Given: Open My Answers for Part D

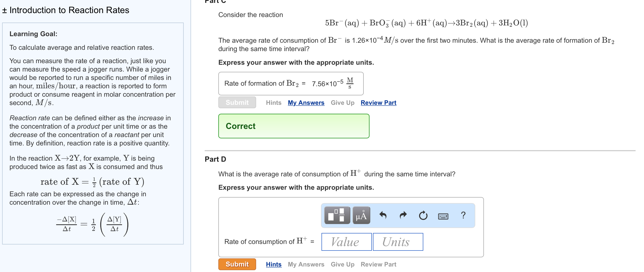Looking at the screenshot, I should 306,264.
